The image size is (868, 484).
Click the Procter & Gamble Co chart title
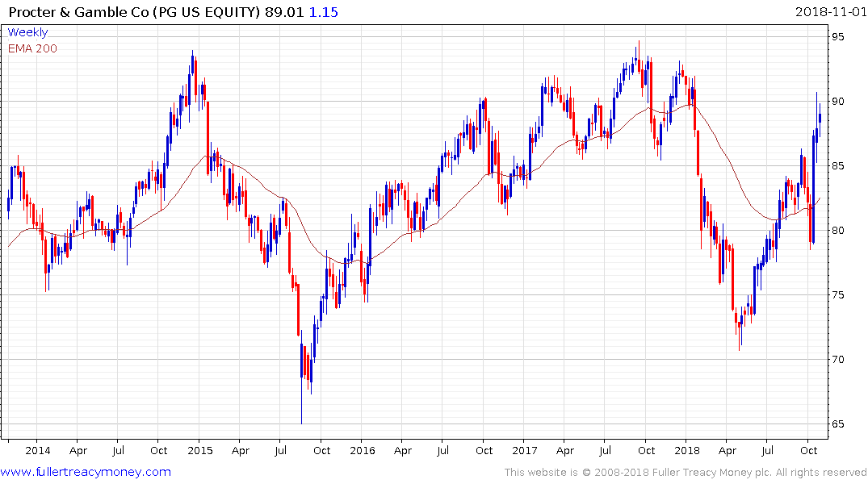point(134,12)
